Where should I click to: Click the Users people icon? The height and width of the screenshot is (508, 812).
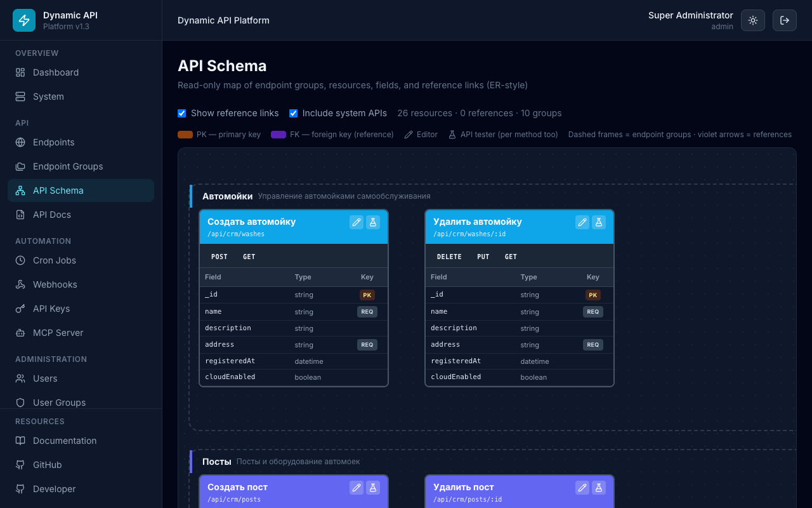20,378
